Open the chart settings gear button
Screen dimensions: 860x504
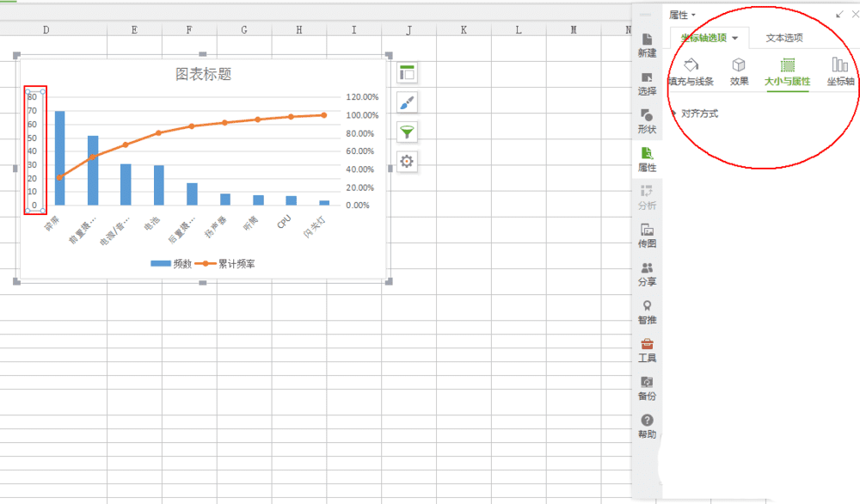point(407,161)
